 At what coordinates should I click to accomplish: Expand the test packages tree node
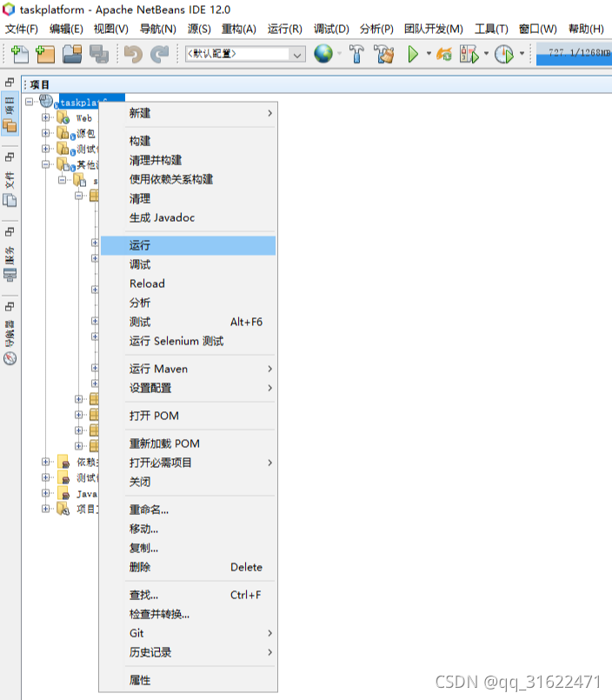[45, 149]
